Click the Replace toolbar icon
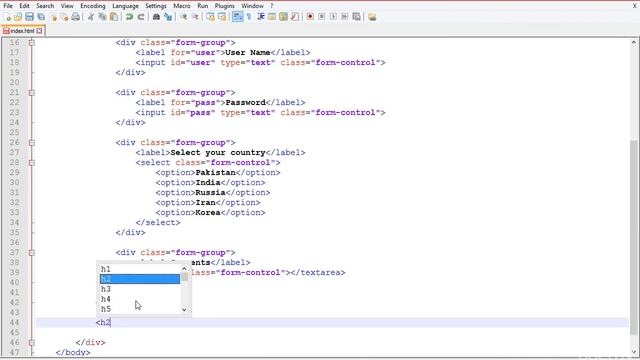The width and height of the screenshot is (640, 360). point(168,17)
